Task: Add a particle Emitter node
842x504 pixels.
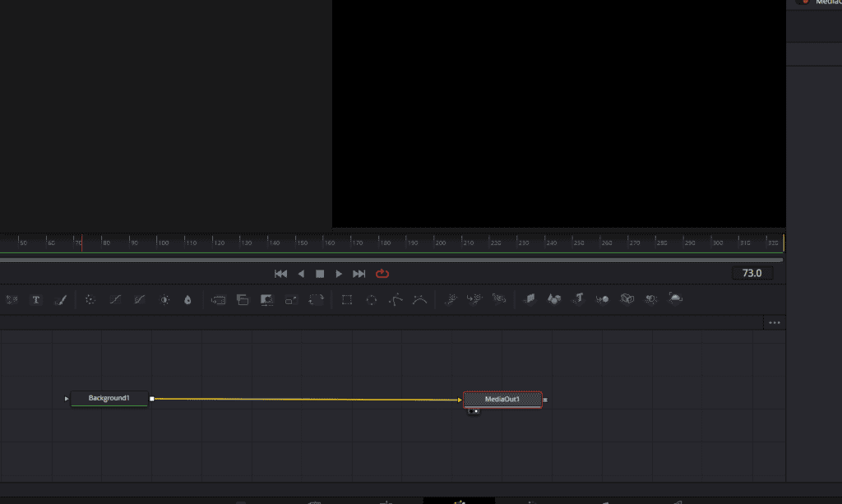Action: click(451, 299)
